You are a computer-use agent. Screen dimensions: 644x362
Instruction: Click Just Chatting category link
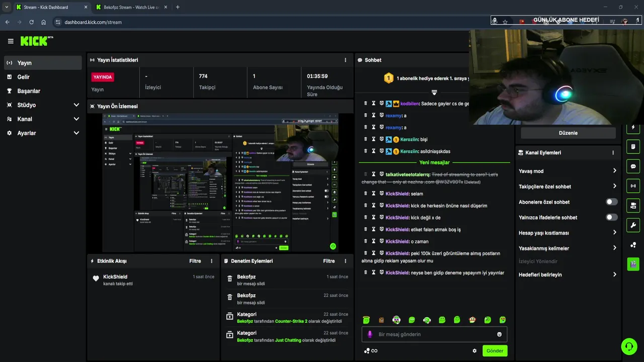(x=288, y=340)
